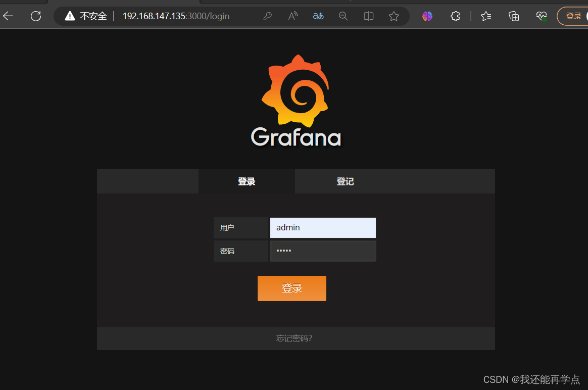The width and height of the screenshot is (588, 390).
Task: Click the 不安全 site info label
Action: (93, 16)
